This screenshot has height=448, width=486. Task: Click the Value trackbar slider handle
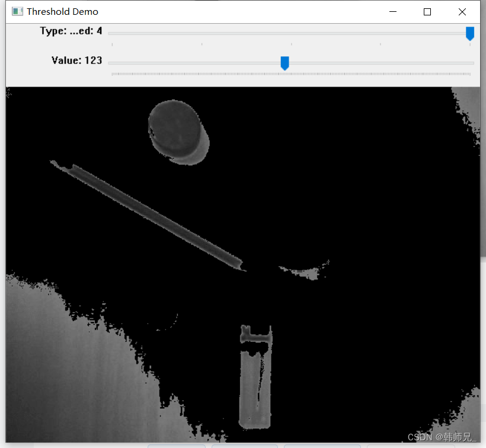(x=284, y=63)
